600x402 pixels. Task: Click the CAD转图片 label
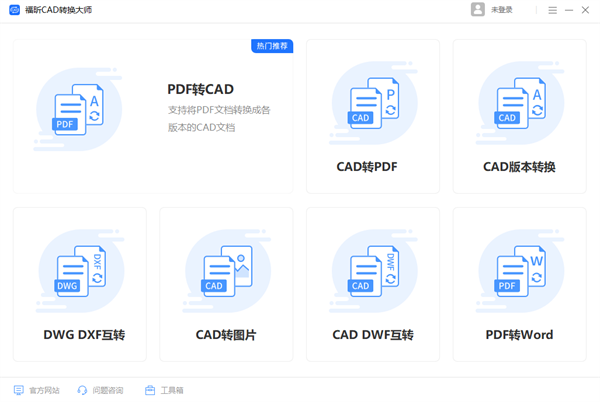(226, 335)
